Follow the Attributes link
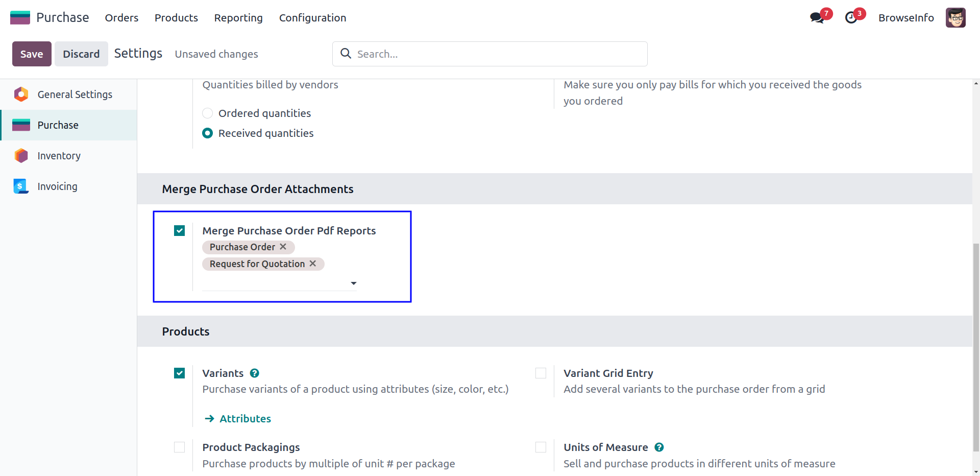 tap(245, 419)
